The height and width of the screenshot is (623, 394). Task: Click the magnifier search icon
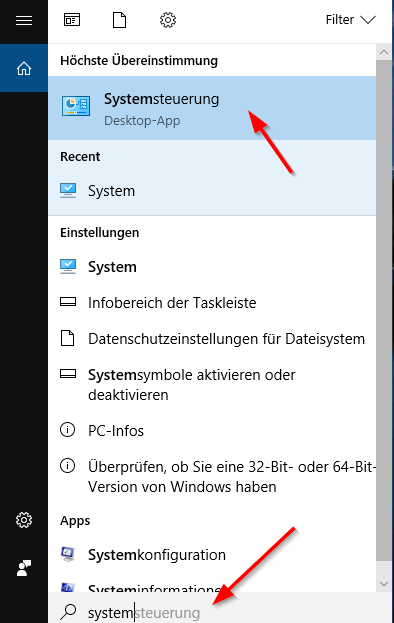[68, 611]
